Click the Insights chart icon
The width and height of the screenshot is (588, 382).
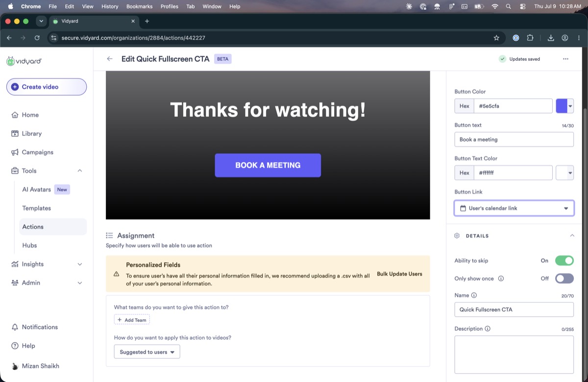point(15,264)
